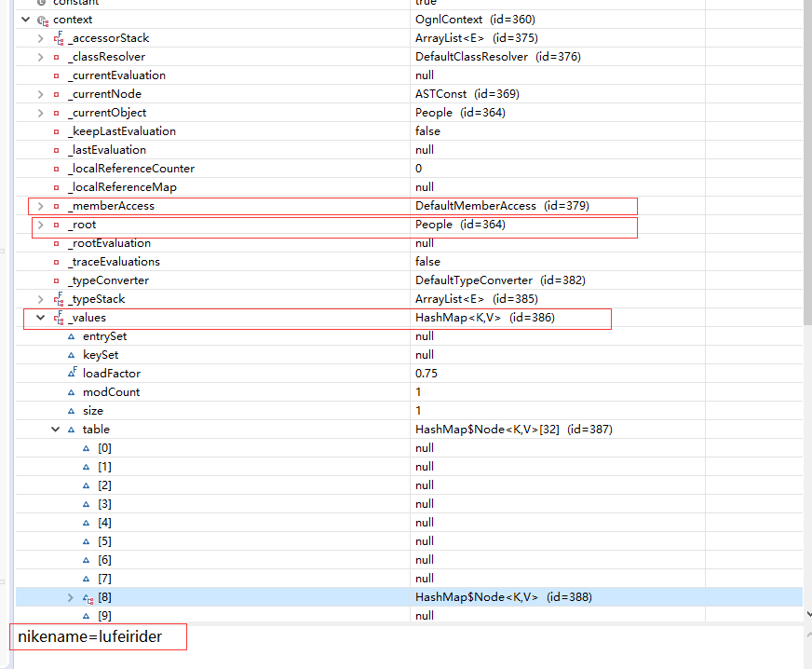Select the modCount variable name
Viewport: 812px width, 669px height.
[112, 392]
